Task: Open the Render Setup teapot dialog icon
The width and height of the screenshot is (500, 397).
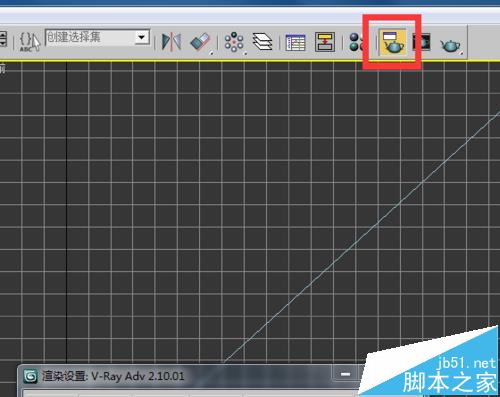Action: click(392, 42)
